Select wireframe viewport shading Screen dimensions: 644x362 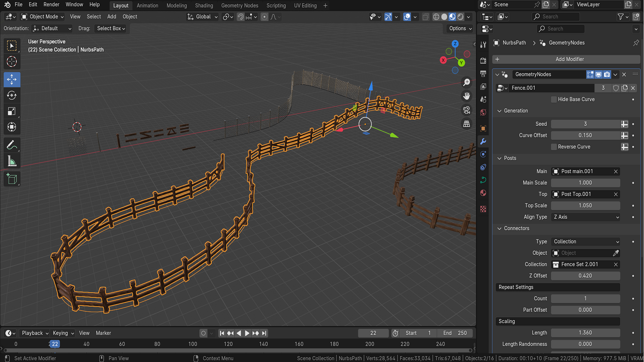[x=436, y=17]
